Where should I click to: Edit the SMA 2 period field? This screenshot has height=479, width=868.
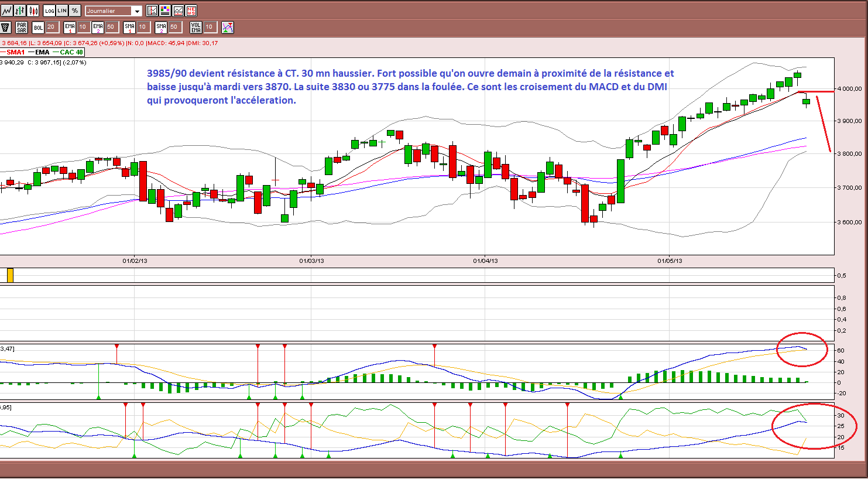pos(175,27)
